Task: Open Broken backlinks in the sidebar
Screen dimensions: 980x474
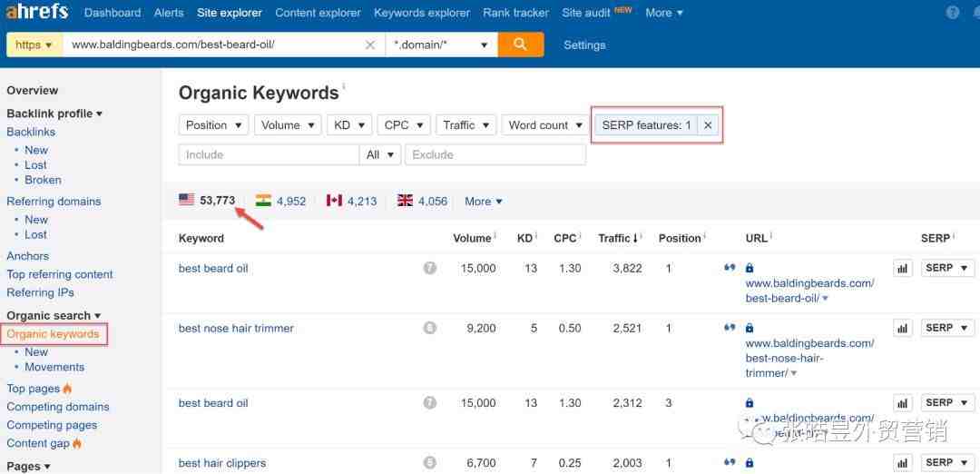Action: click(44, 180)
